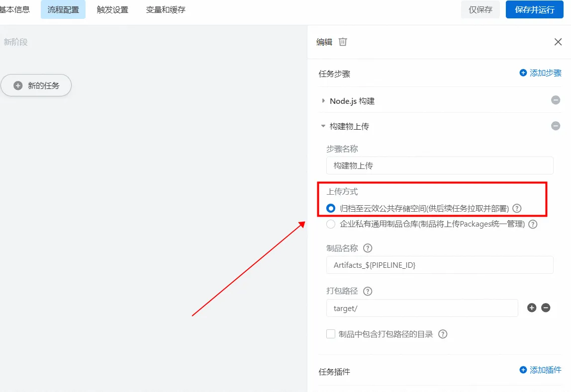Screen dimensions: 571x392
Task: Open help for 制品中包含打包路径的目录
Action: pyautogui.click(x=443, y=334)
